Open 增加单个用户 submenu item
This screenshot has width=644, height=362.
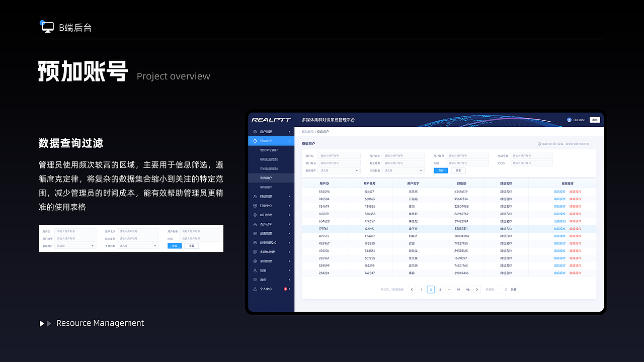(271, 150)
